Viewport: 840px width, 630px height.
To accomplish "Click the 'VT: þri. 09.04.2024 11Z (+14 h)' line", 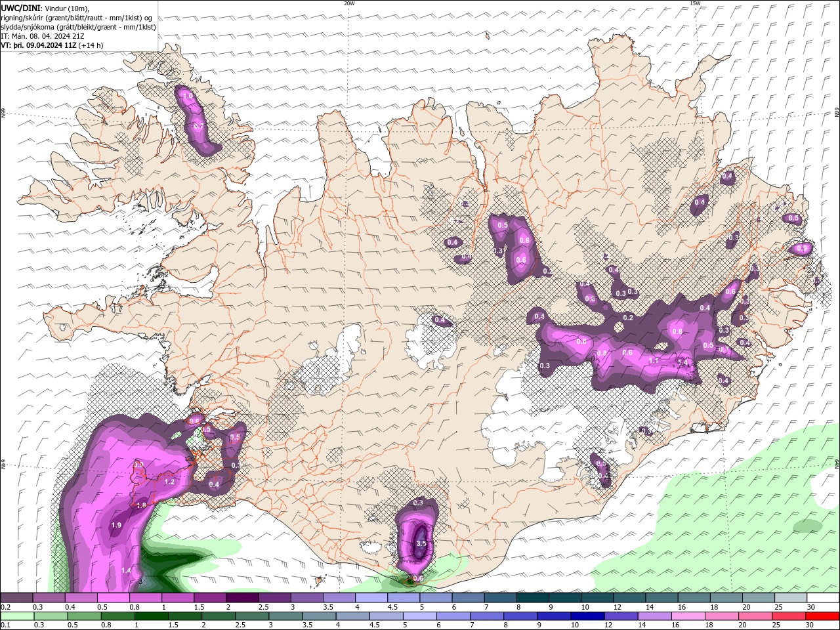I will click(52, 45).
